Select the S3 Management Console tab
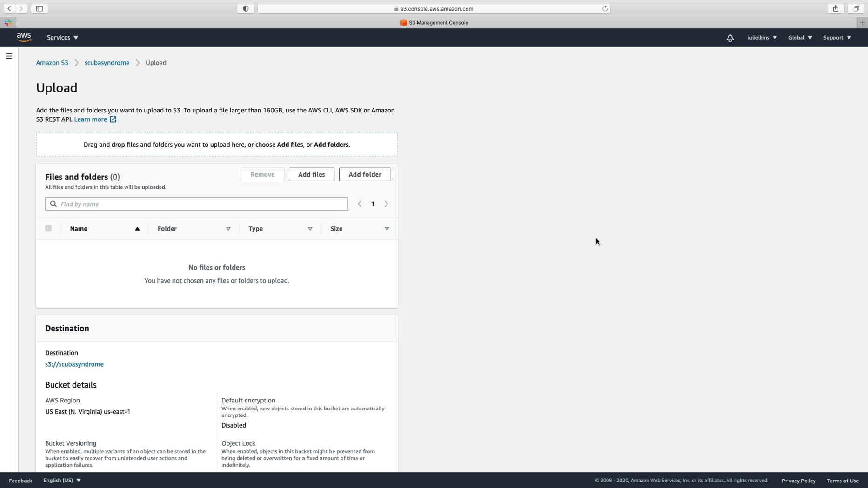The image size is (868, 488). pos(434,22)
